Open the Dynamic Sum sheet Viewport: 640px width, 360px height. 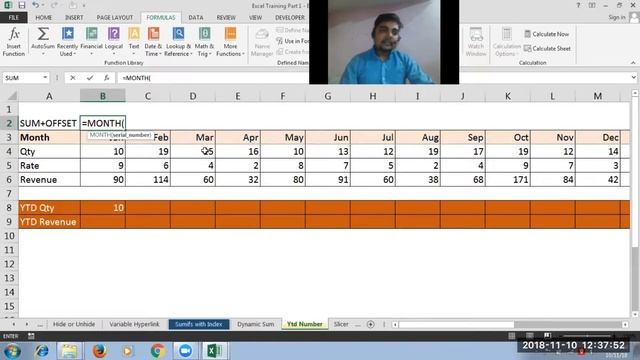256,324
